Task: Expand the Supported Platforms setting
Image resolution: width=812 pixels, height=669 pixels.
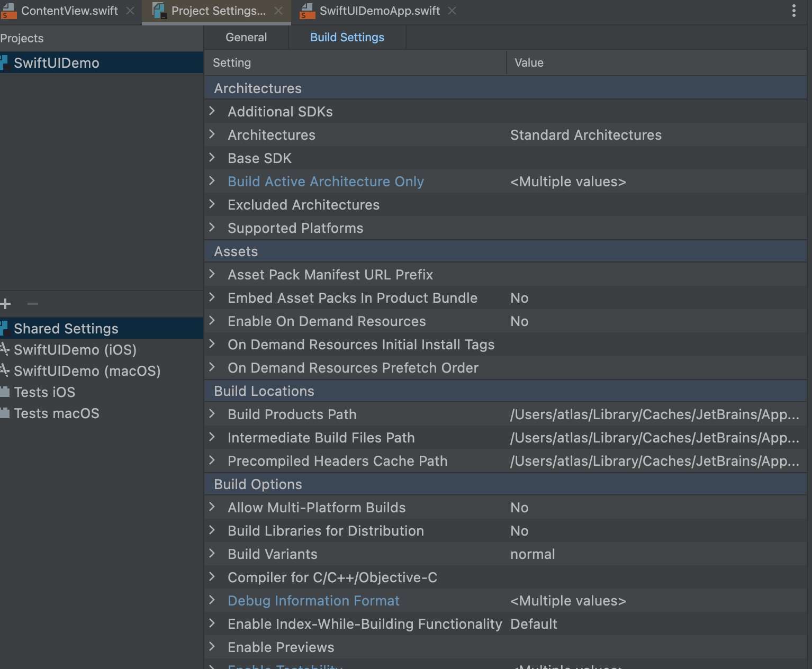Action: (212, 228)
